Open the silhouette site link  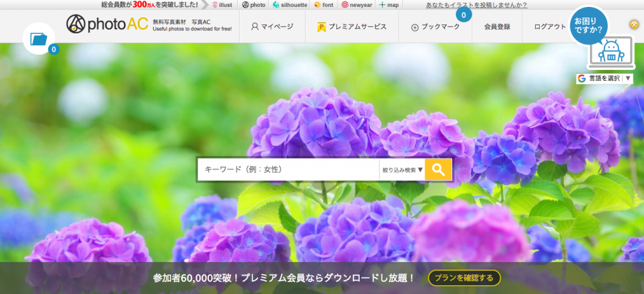point(290,5)
